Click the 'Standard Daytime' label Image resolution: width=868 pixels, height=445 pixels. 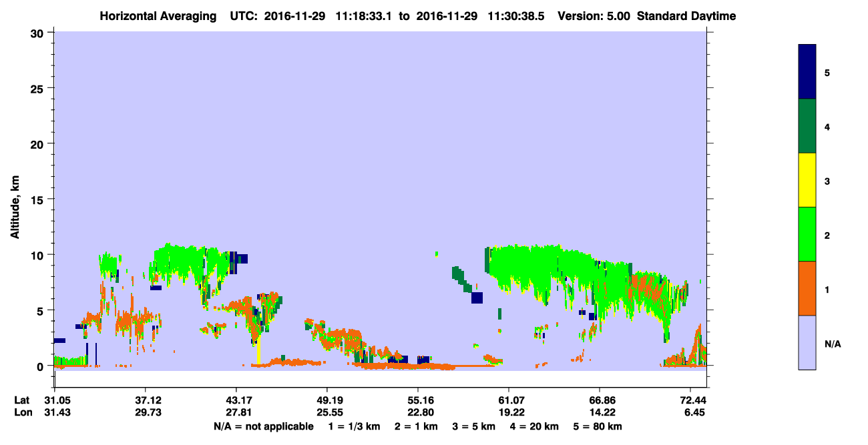(686, 16)
